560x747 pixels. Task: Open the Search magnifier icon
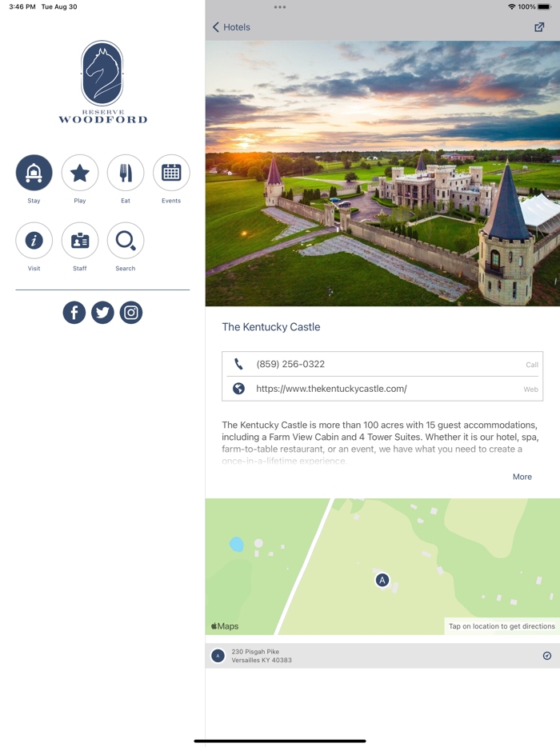point(126,241)
